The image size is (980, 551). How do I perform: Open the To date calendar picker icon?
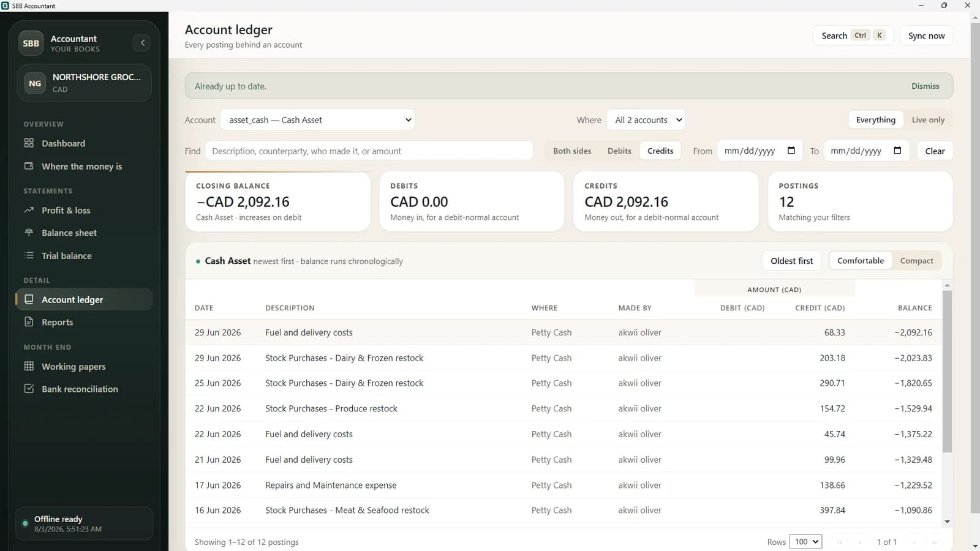(897, 151)
